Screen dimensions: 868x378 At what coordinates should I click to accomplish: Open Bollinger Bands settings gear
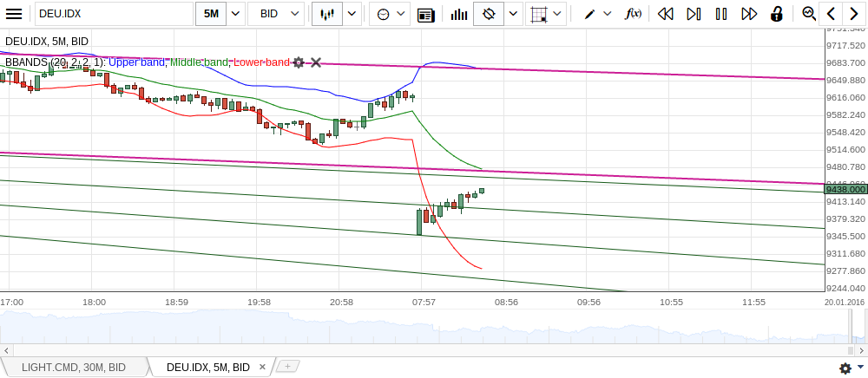coord(299,62)
